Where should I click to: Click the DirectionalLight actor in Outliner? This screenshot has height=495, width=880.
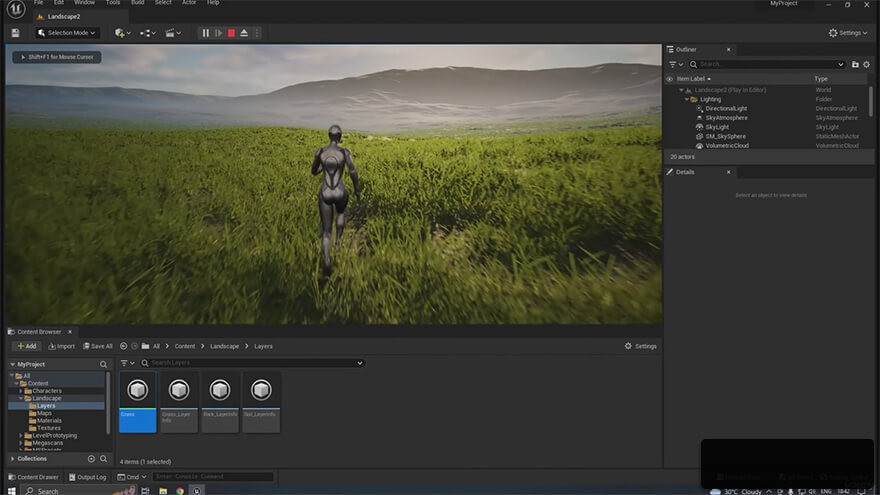tap(725, 108)
